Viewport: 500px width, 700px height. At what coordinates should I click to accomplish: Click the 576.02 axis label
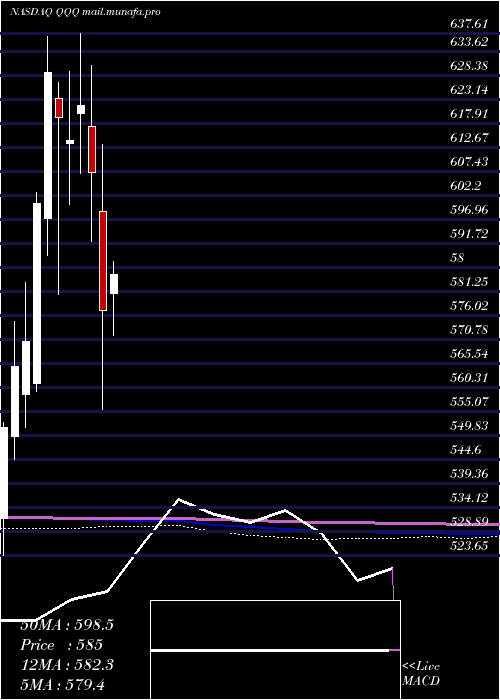pos(469,306)
